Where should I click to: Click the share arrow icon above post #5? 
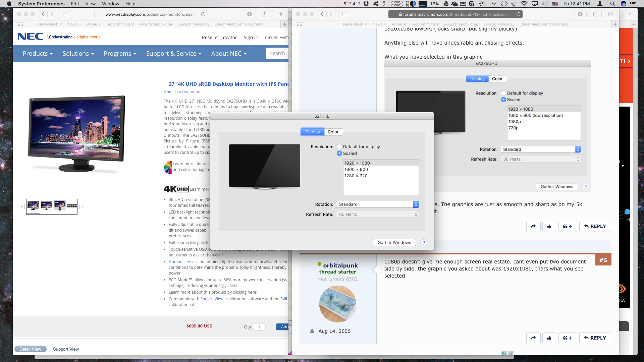click(x=533, y=226)
